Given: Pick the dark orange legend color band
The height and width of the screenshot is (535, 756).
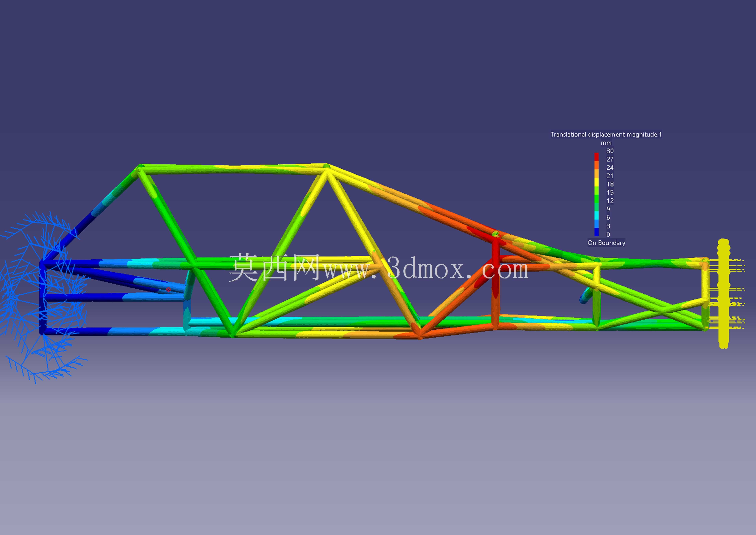Looking at the screenshot, I should [x=597, y=165].
